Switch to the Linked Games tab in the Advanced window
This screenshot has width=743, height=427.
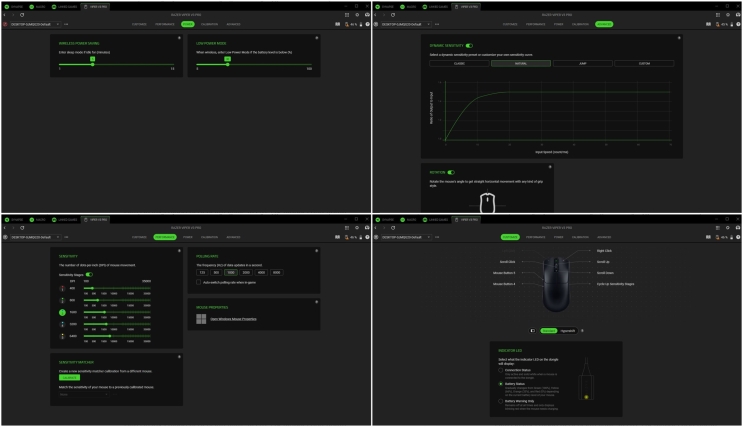pos(435,7)
